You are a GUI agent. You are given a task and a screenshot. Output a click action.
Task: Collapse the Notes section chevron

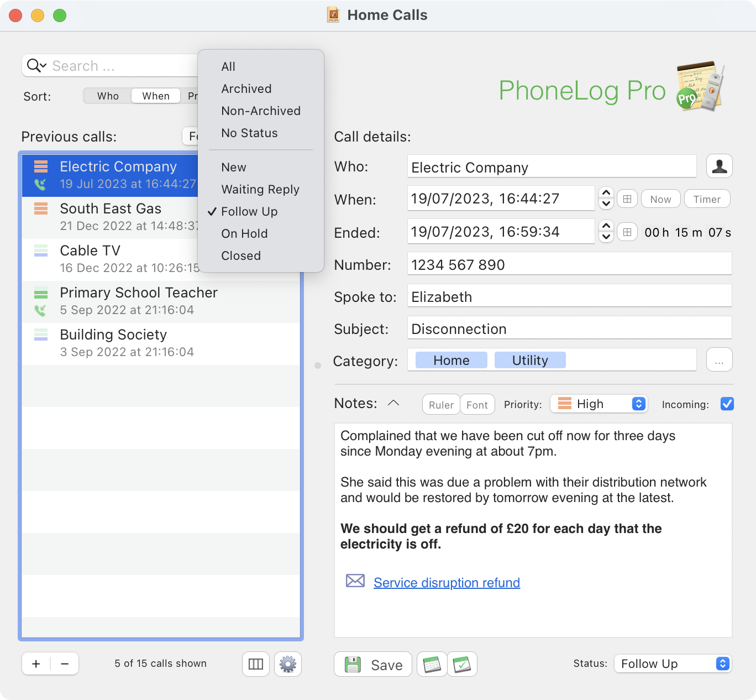click(x=393, y=403)
